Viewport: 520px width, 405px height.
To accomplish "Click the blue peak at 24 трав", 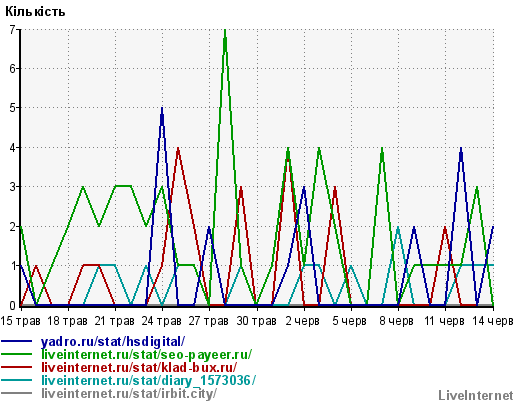I will point(162,109).
